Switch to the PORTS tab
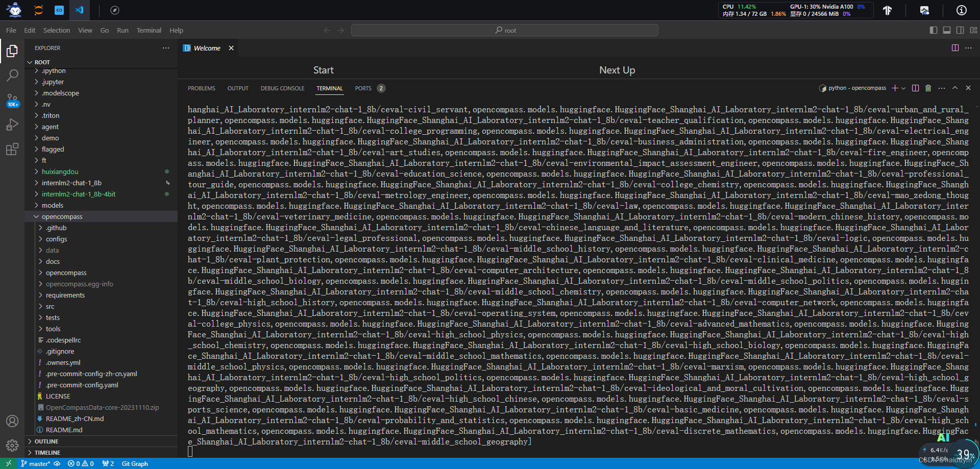The image size is (980, 469). tap(370, 88)
